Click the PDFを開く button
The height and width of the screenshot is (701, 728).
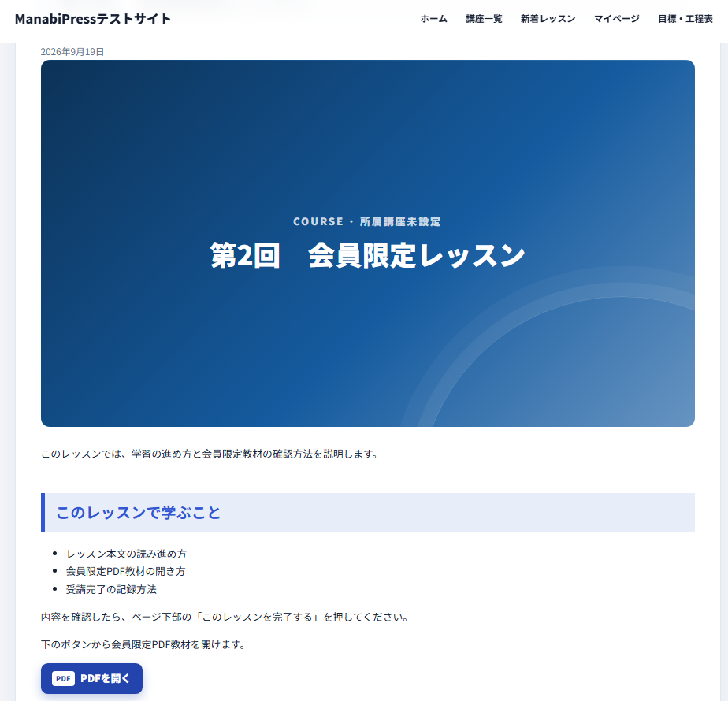click(91, 678)
